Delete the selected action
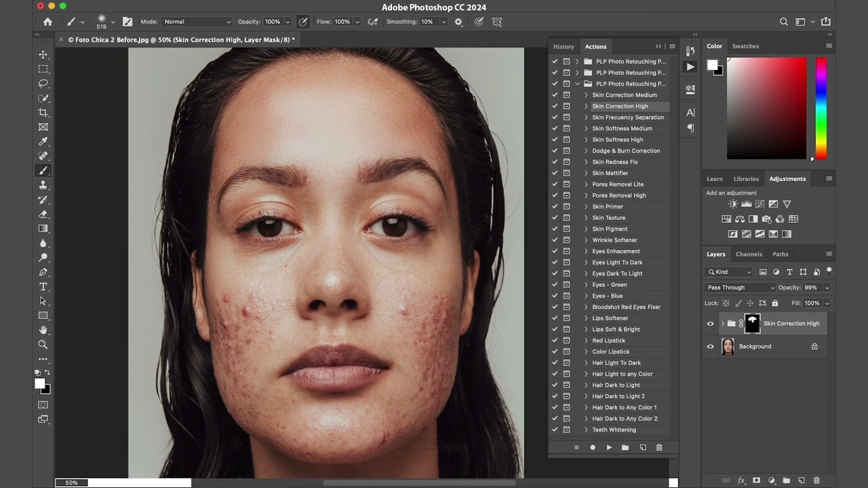The width and height of the screenshot is (868, 488). click(659, 447)
